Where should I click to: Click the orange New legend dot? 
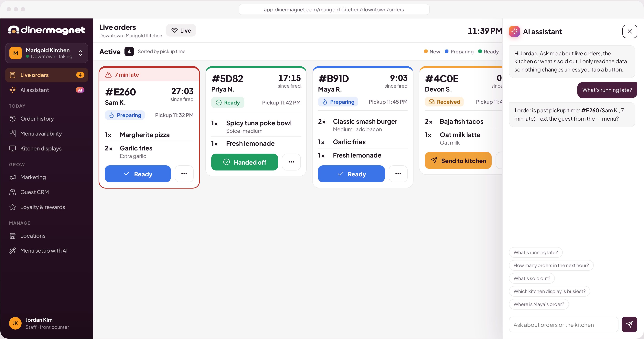[x=426, y=51]
